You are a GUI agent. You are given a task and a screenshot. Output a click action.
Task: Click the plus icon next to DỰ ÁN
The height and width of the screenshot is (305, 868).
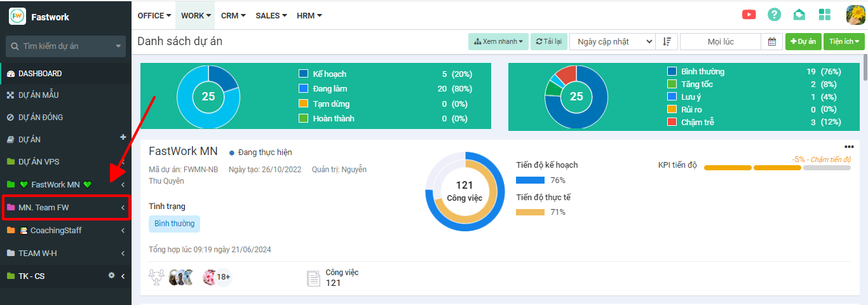pos(123,137)
